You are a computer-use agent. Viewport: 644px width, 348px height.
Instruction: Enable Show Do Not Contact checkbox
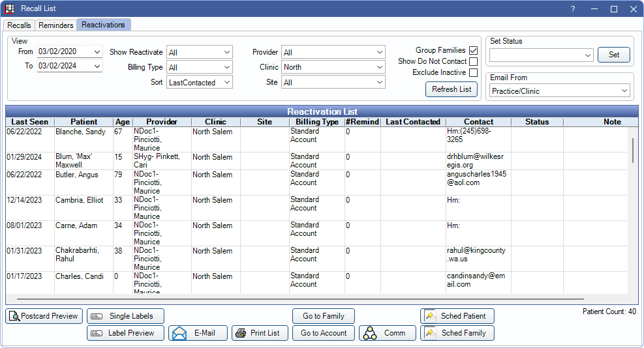click(473, 61)
